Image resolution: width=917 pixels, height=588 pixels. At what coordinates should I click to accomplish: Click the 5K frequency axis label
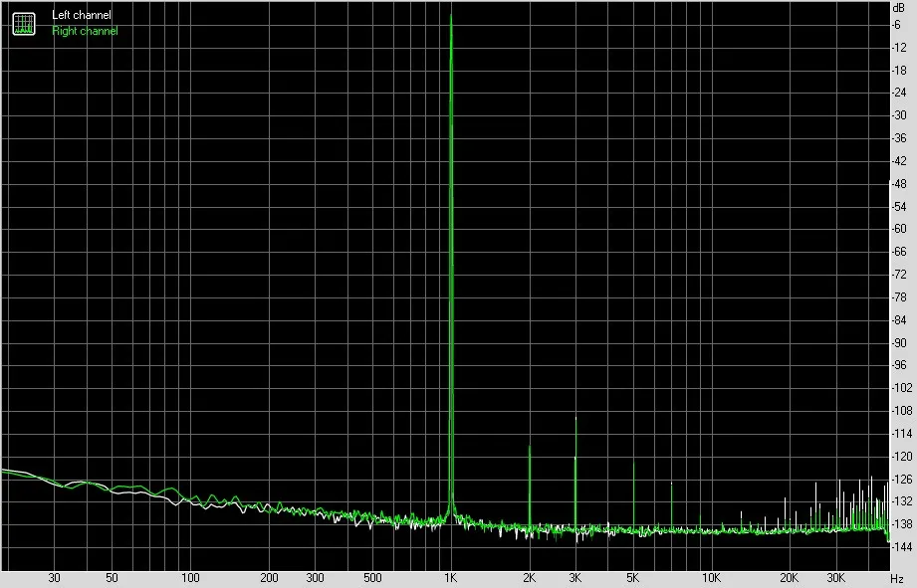[x=633, y=578]
